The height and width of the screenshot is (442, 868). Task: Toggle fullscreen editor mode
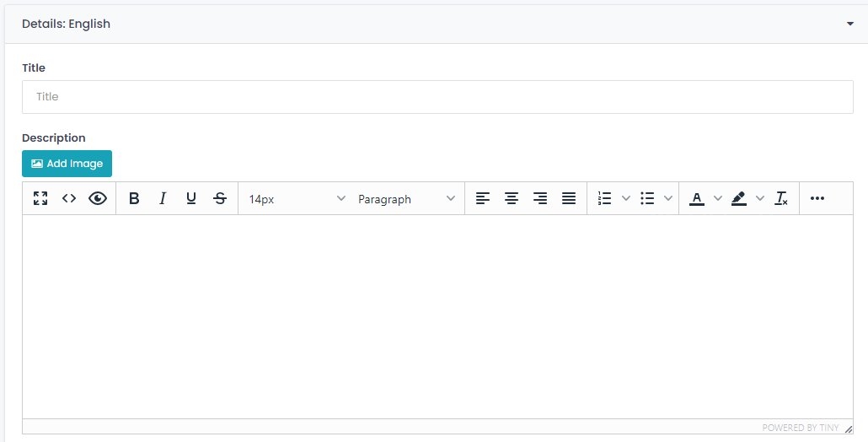click(40, 198)
